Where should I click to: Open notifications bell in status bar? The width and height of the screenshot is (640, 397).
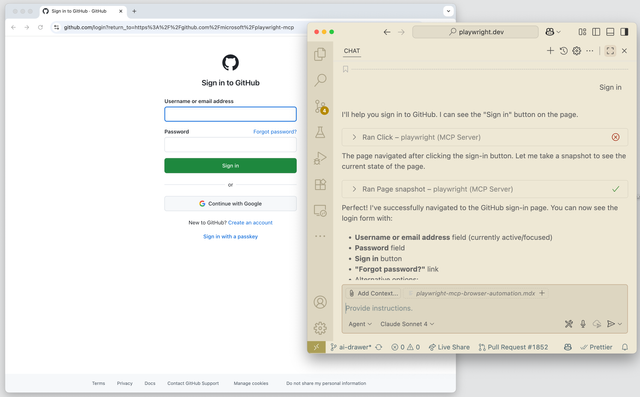(x=625, y=347)
